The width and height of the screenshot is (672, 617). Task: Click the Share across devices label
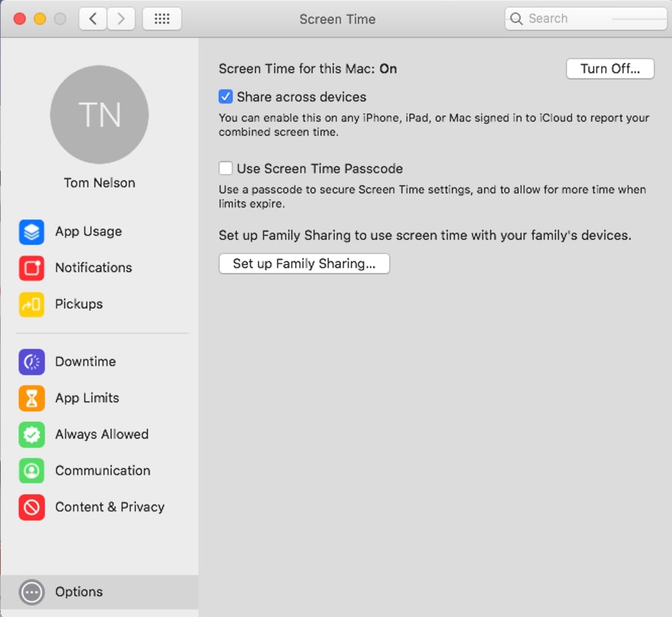point(301,97)
